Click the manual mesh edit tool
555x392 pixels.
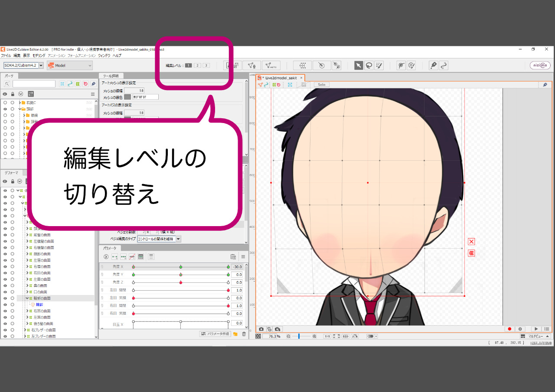point(251,65)
